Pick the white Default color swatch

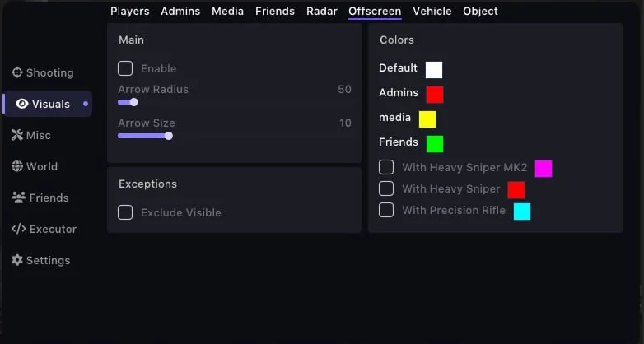pos(434,70)
